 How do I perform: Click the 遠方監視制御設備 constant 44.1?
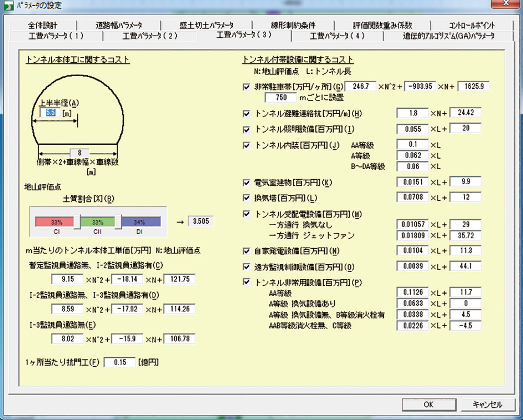click(465, 266)
